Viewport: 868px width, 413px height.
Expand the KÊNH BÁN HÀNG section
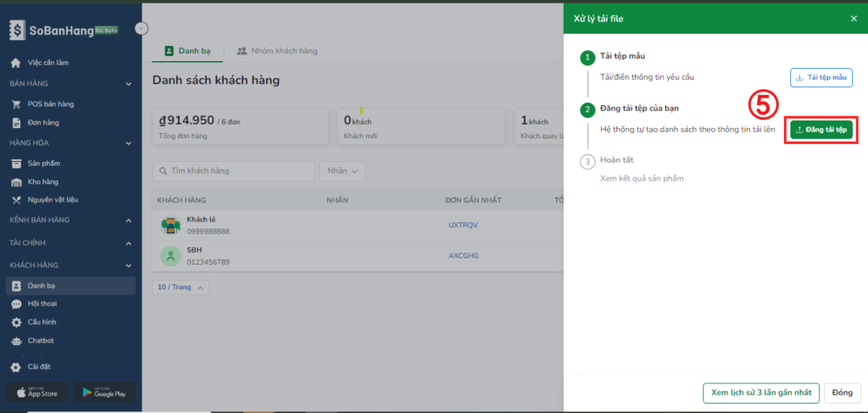pyautogui.click(x=129, y=220)
